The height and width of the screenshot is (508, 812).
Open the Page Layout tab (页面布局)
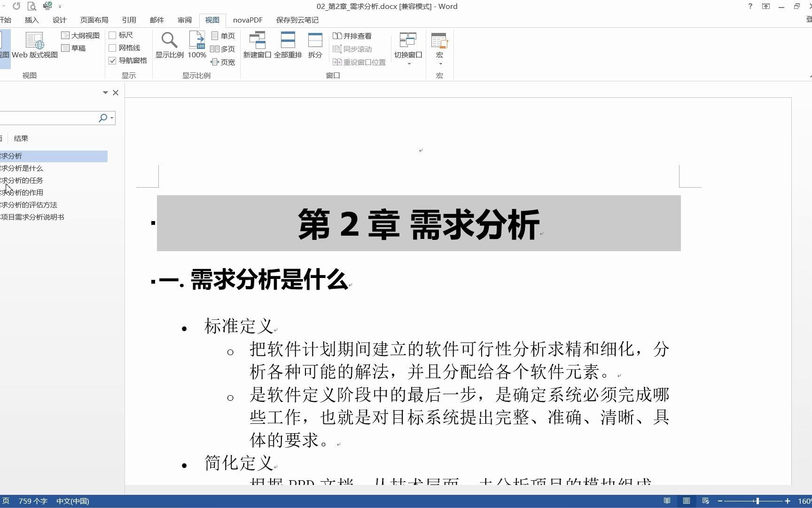click(x=94, y=20)
